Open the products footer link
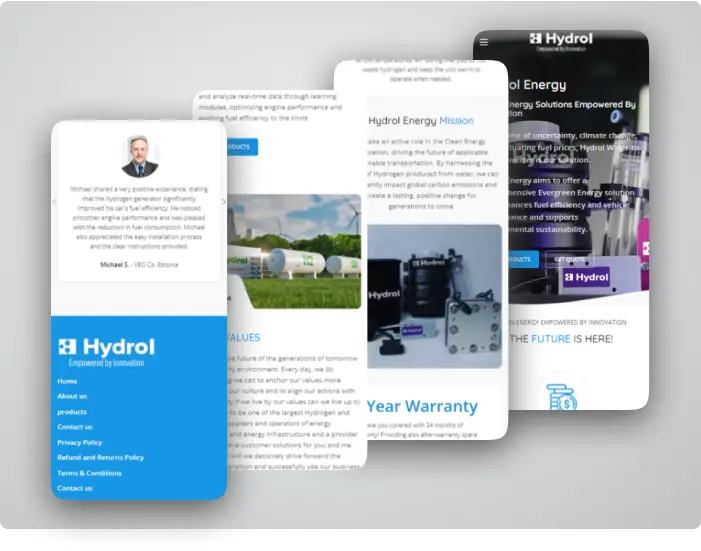This screenshot has width=701, height=551. coord(72,412)
